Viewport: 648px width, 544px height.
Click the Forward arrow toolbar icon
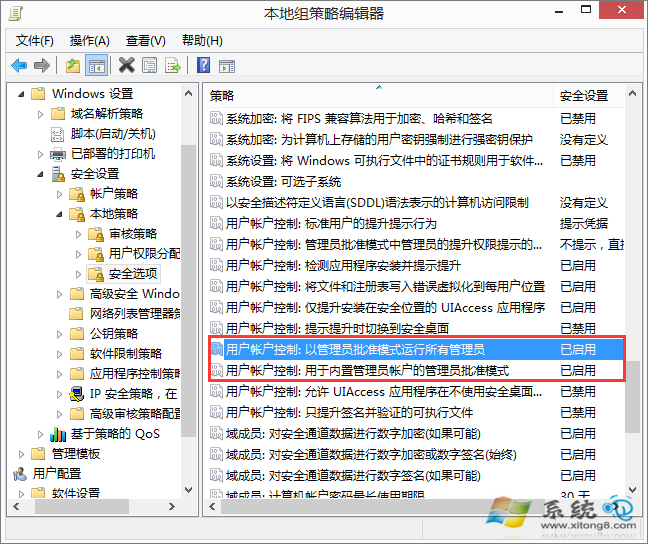[x=41, y=65]
